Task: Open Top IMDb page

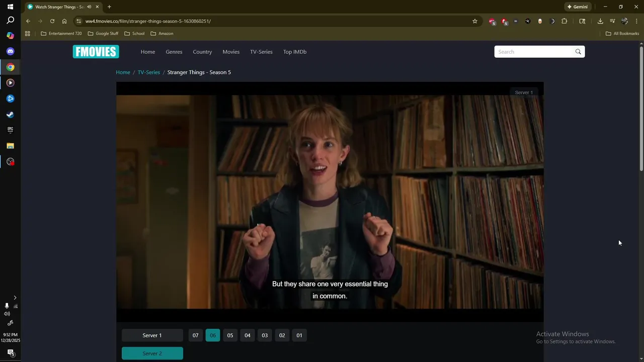Action: pos(295,52)
